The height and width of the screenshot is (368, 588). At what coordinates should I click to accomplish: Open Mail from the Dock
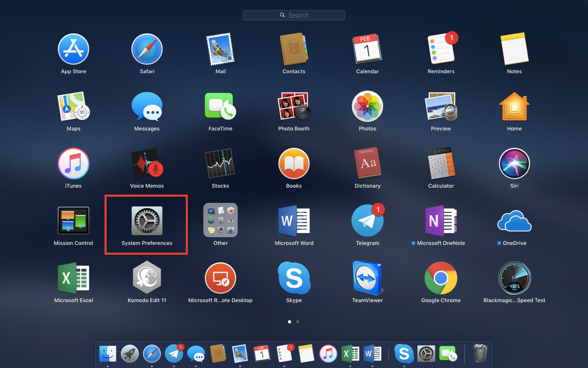240,353
